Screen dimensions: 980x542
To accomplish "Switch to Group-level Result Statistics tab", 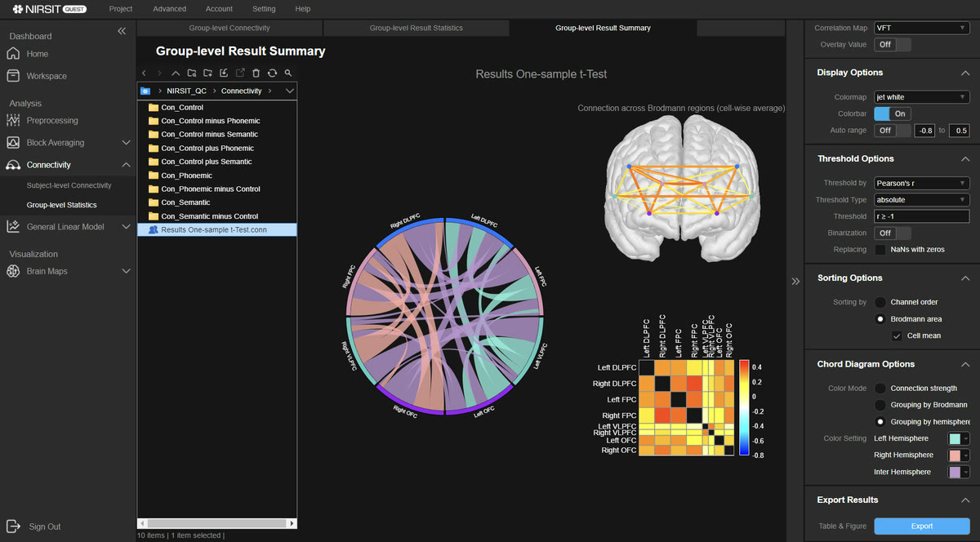I will 416,28.
